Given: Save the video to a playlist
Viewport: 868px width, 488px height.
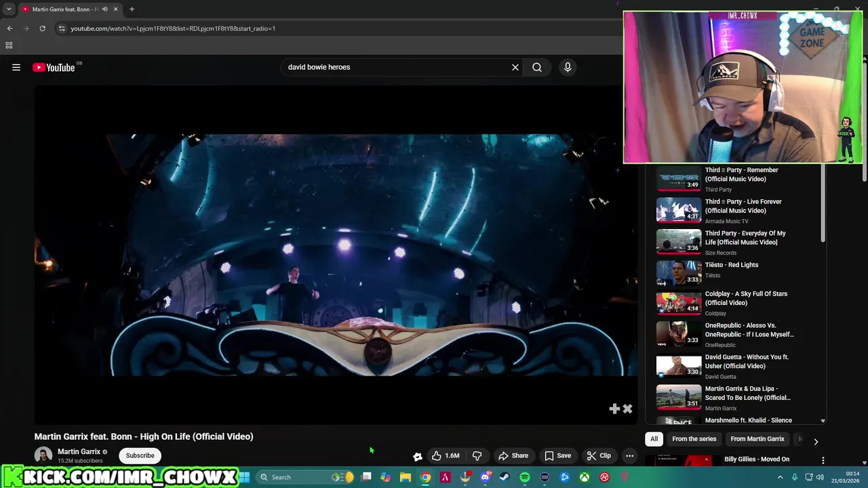Looking at the screenshot, I should click(x=557, y=455).
